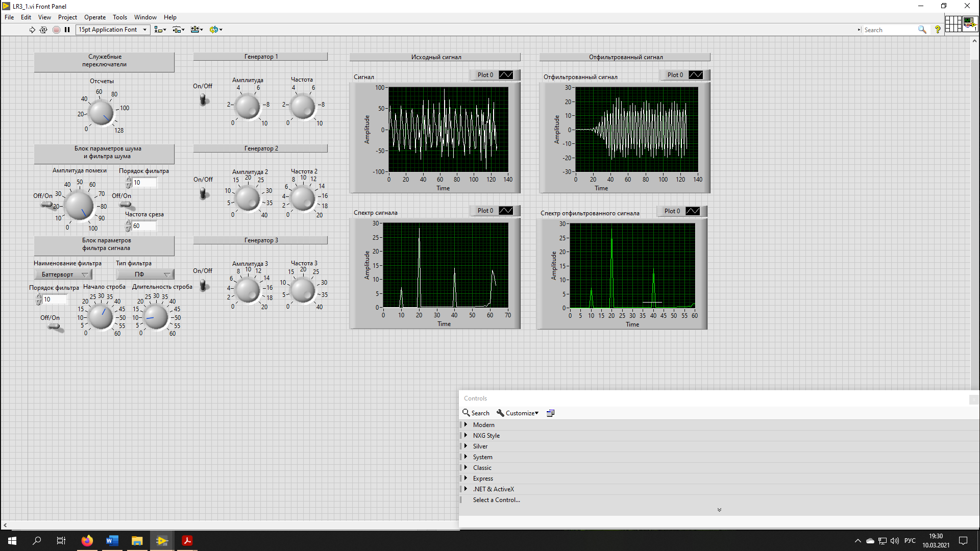980x551 pixels.
Task: Click Plot 0 legend icon of Отфильтрованный сигнал graph
Action: [696, 75]
